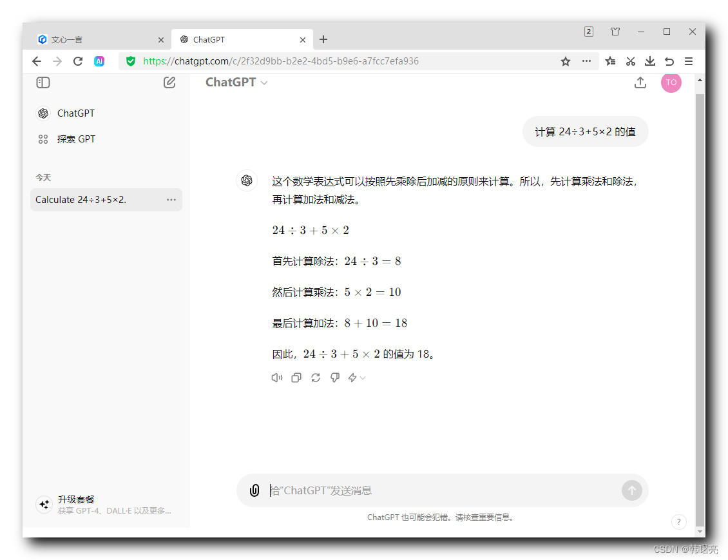
Task: Open browser menu via hamburger icon
Action: [x=689, y=61]
